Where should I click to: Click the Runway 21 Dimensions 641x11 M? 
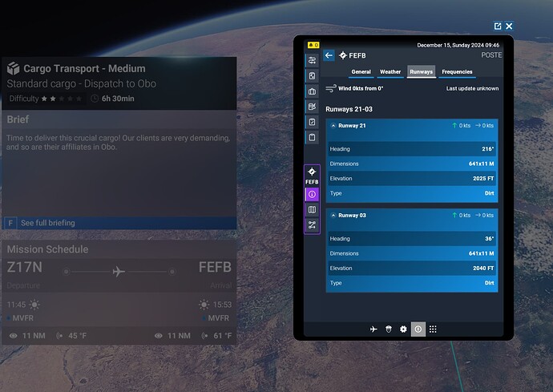(x=412, y=164)
